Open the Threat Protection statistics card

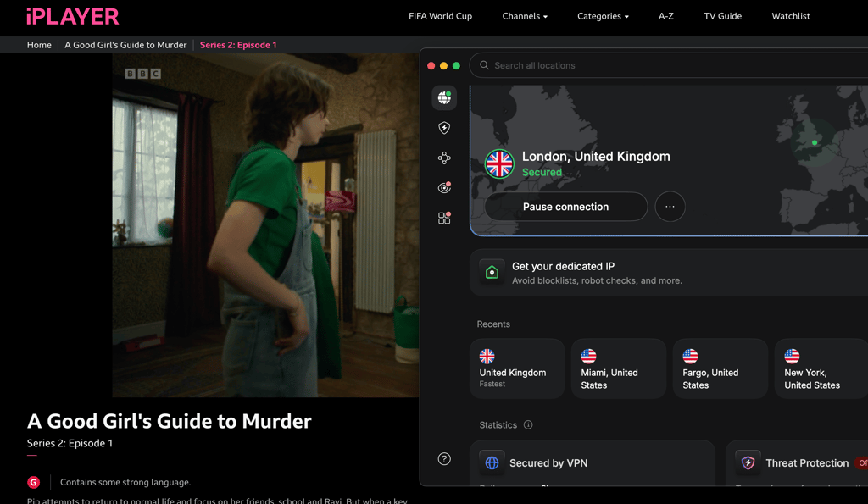click(x=797, y=463)
